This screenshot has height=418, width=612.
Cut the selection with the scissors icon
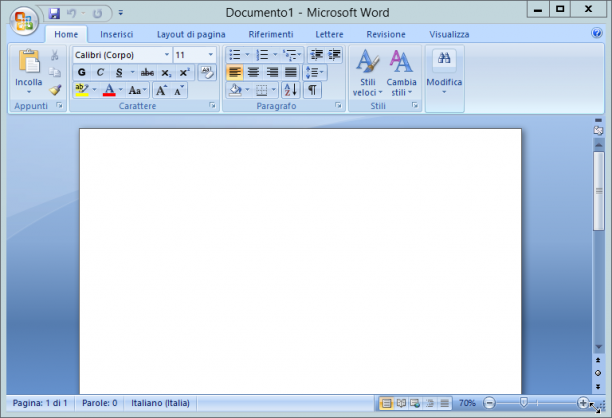55,55
